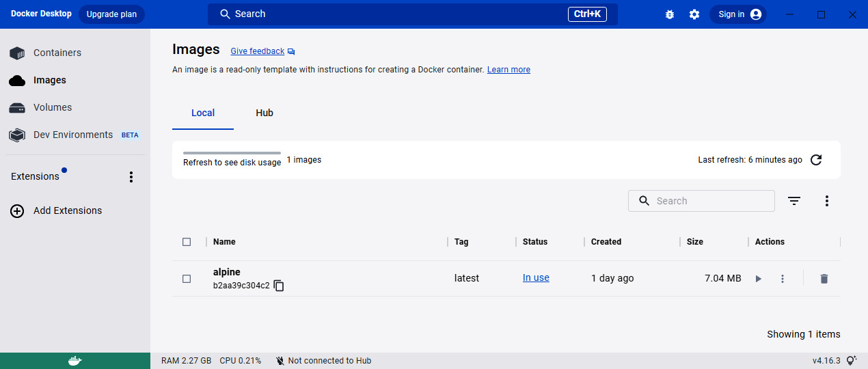Screen dimensions: 868x369
Task: Open the Containers sidebar section
Action: click(x=57, y=53)
